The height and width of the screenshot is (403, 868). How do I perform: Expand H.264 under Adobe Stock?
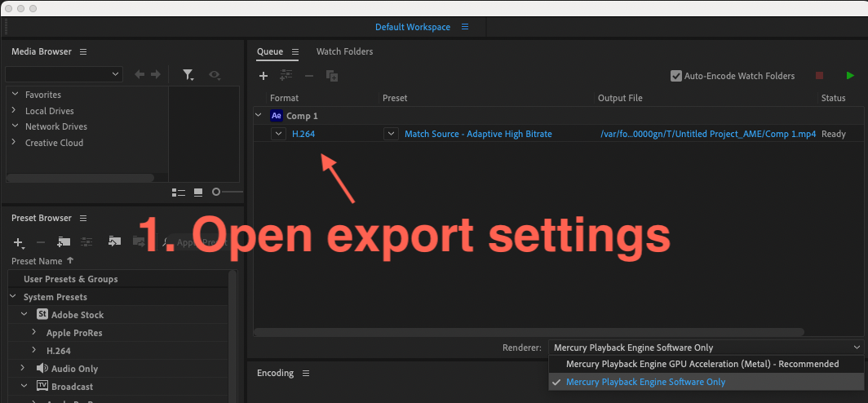[x=33, y=350]
